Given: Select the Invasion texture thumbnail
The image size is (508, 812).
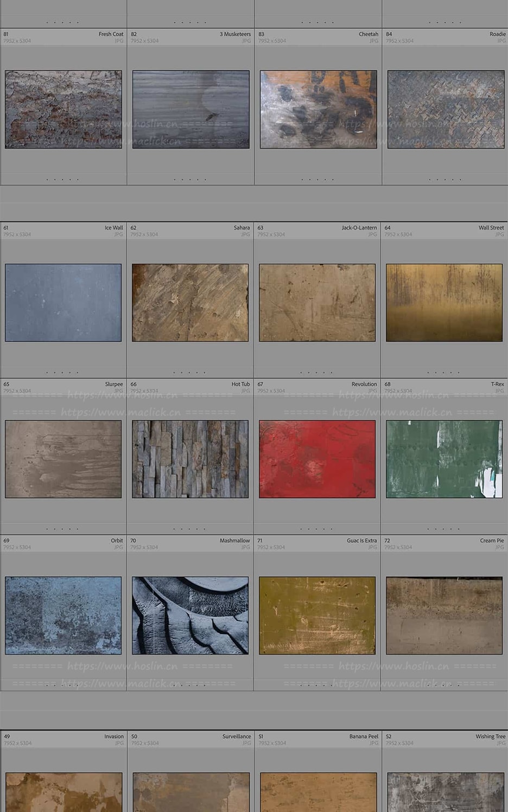Looking at the screenshot, I should tap(63, 792).
